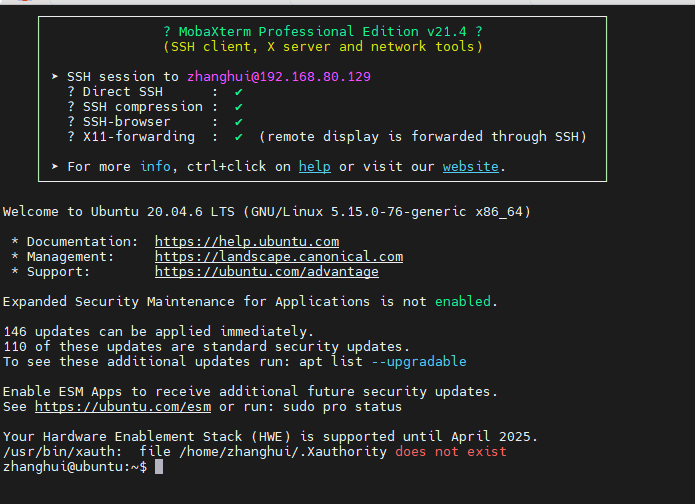Open the landscape.canonical.com management link
Image resolution: width=695 pixels, height=504 pixels.
pyautogui.click(x=279, y=257)
